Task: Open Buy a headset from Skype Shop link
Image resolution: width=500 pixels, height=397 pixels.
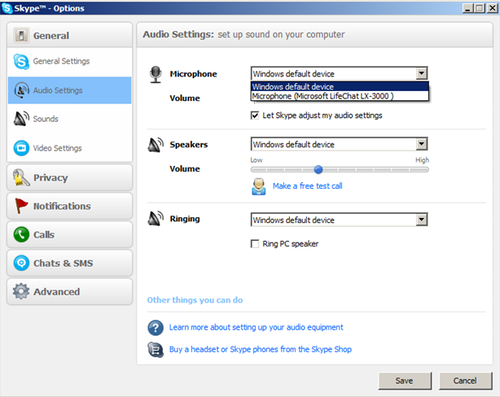Action: click(x=260, y=349)
